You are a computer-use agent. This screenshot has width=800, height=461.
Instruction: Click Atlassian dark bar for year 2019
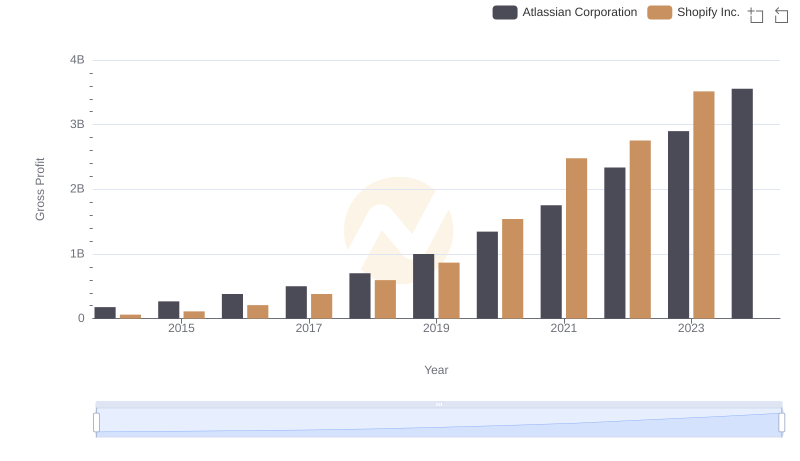(423, 286)
